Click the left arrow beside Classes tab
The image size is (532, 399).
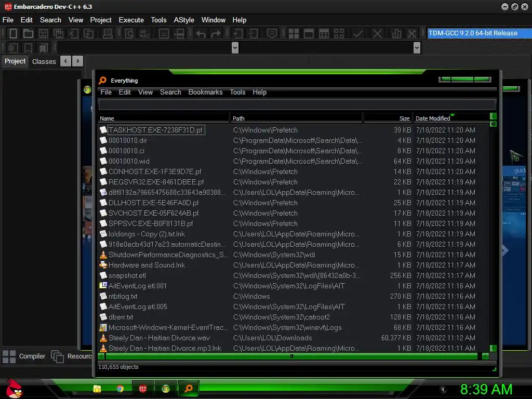[x=66, y=61]
